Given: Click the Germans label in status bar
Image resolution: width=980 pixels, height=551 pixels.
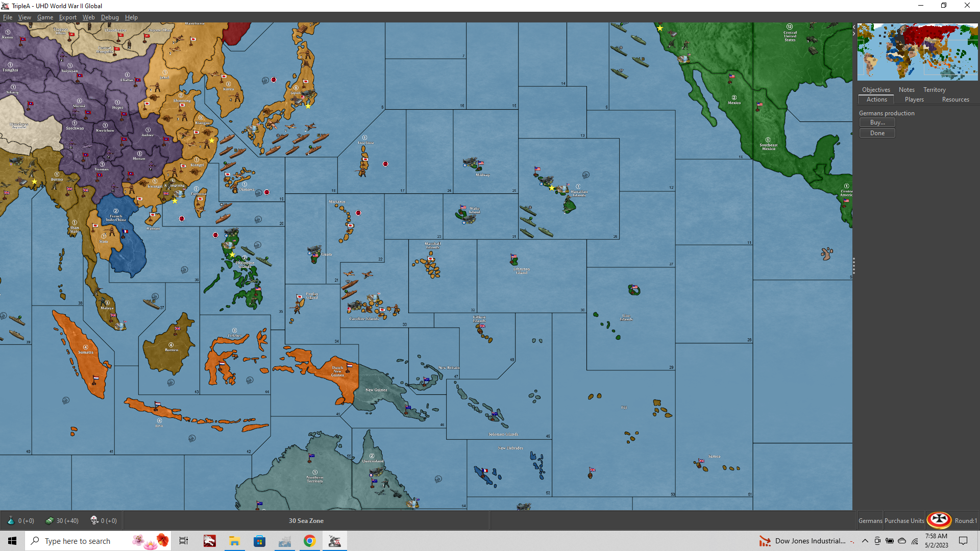Looking at the screenshot, I should (870, 520).
